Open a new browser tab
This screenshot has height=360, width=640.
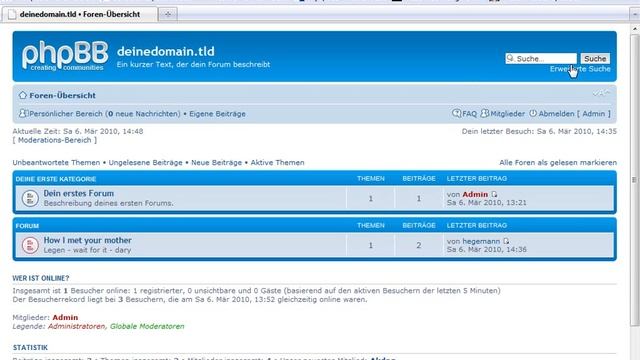(x=168, y=14)
